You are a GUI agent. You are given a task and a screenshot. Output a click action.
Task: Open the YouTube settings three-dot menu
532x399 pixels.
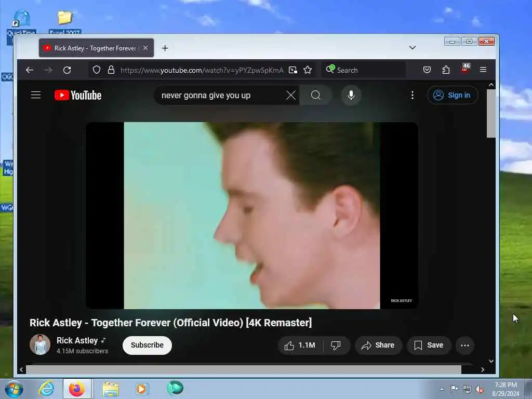(x=412, y=96)
